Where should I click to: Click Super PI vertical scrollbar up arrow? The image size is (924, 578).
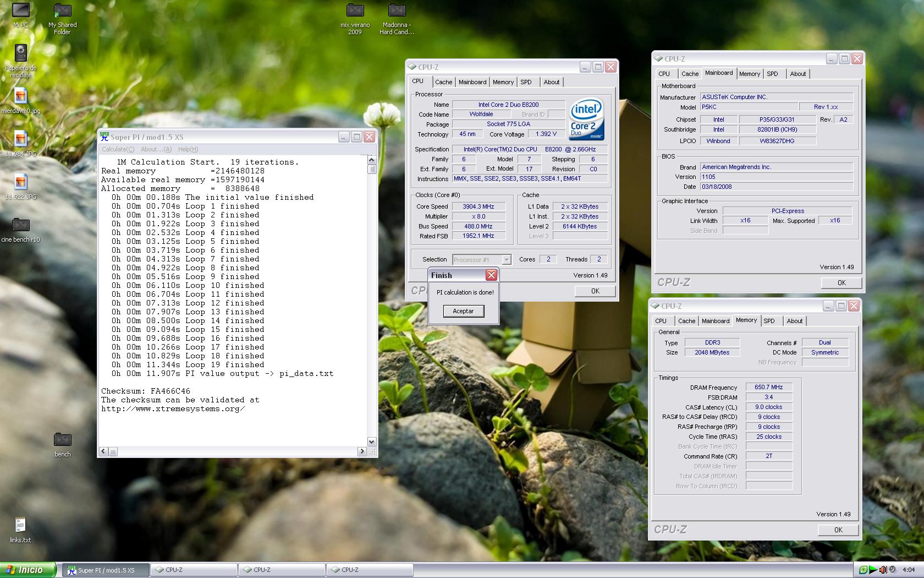coord(371,160)
